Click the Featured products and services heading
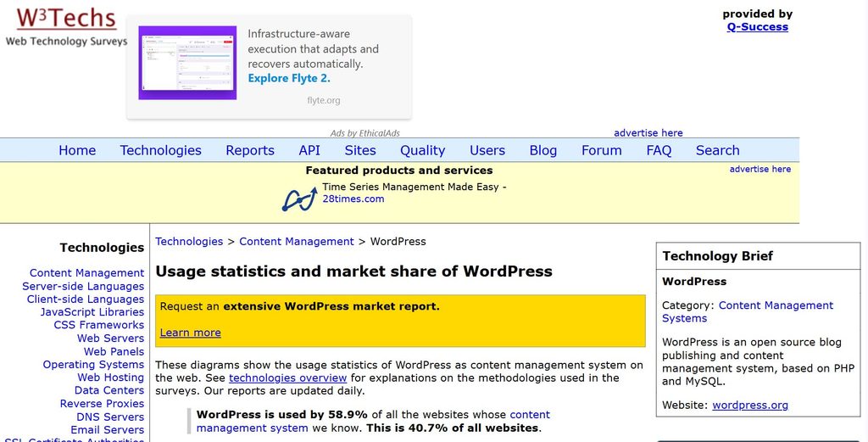Image resolution: width=868 pixels, height=442 pixels. (x=399, y=171)
